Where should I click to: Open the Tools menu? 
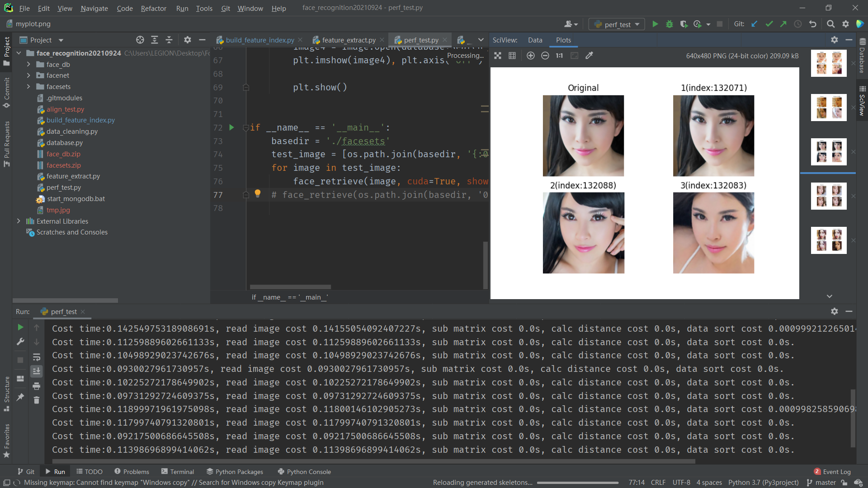coord(204,8)
